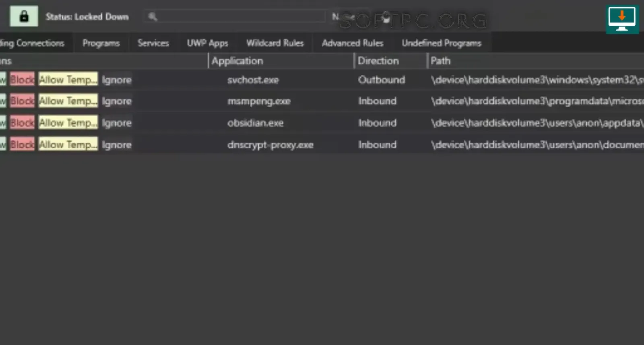
Task: Click the svchost.exe system32 path
Action: (537, 80)
